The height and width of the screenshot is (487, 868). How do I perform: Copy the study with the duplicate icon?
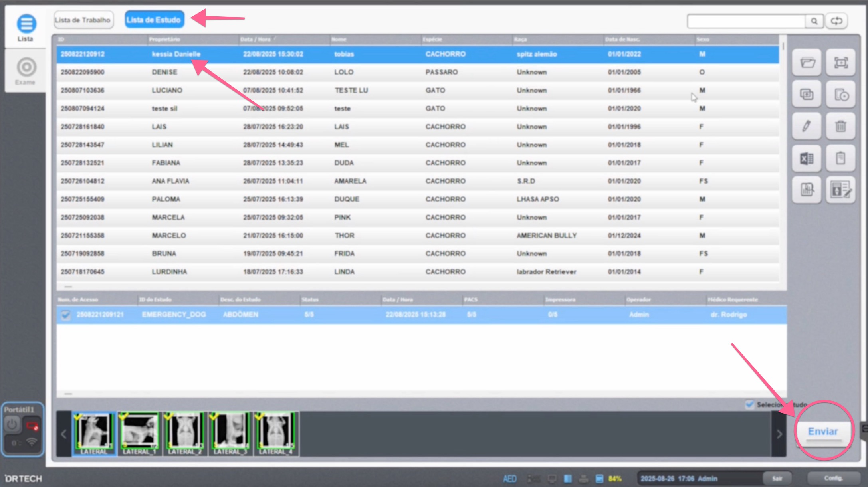pyautogui.click(x=806, y=95)
